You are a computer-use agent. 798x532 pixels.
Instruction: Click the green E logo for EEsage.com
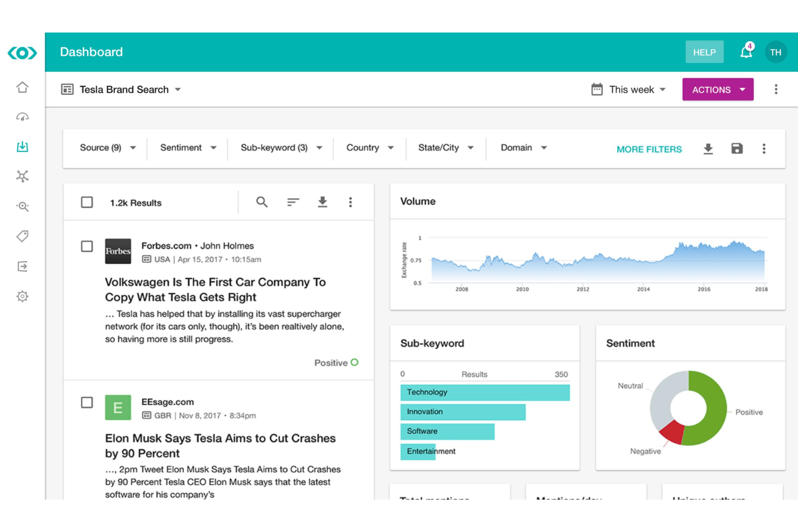pyautogui.click(x=118, y=407)
